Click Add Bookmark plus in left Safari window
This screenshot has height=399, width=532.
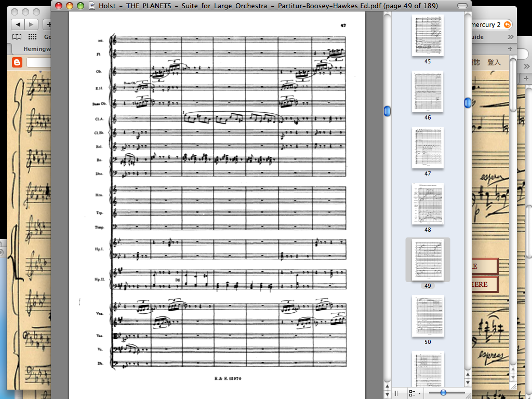[48, 24]
